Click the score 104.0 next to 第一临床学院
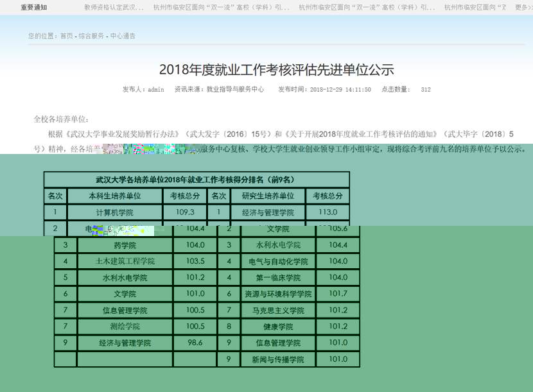This screenshot has height=392, width=533. 338,278
